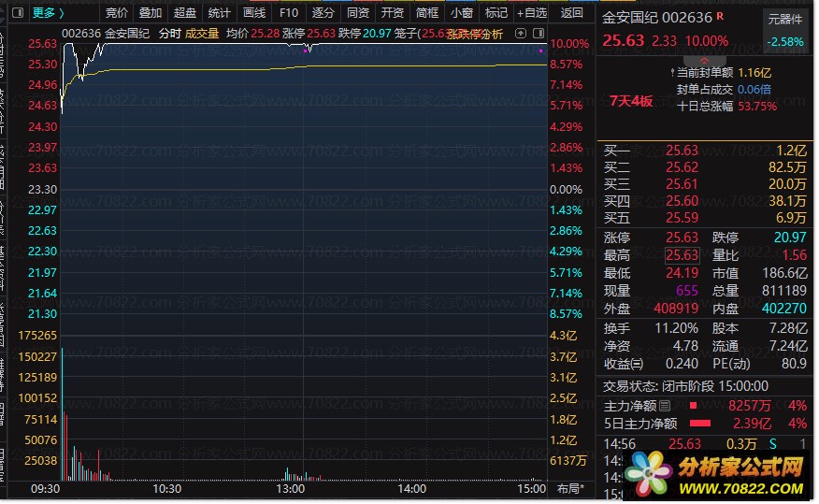Open the 主力净额 detail list icon
Image resolution: width=819 pixels, height=504 pixels.
point(665,405)
